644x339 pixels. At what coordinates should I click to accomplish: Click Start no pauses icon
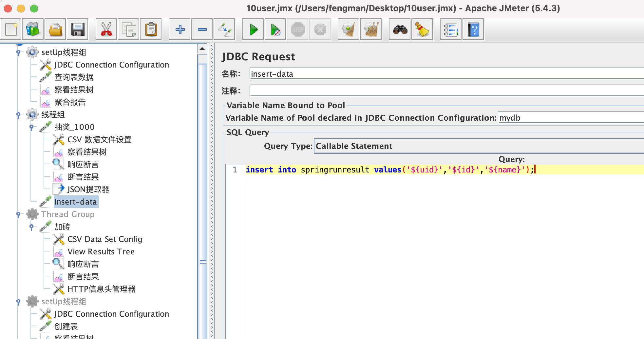(275, 30)
